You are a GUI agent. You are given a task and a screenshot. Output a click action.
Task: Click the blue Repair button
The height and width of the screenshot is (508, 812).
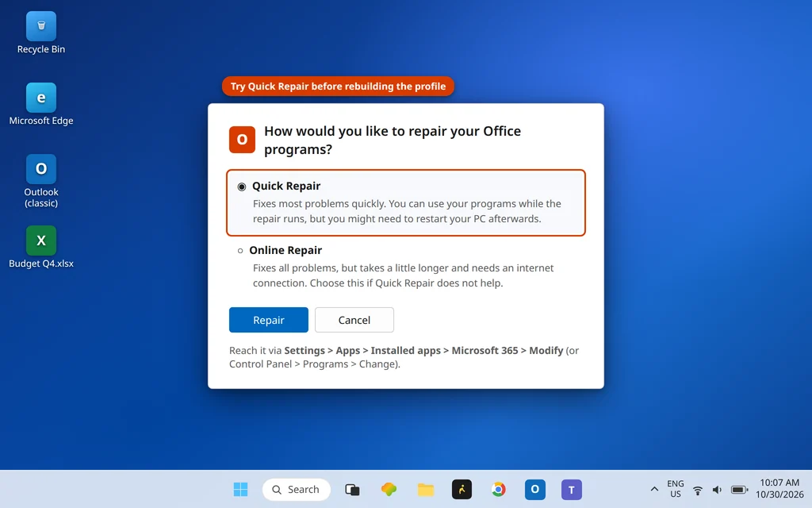click(269, 320)
